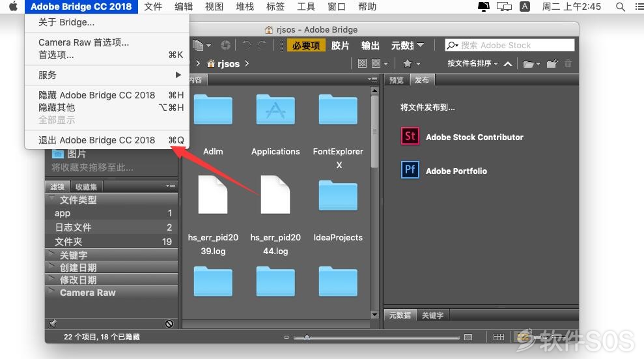The height and width of the screenshot is (359, 644).
Task: Click the thumbnail quality checkerboard icon
Action: [362, 63]
